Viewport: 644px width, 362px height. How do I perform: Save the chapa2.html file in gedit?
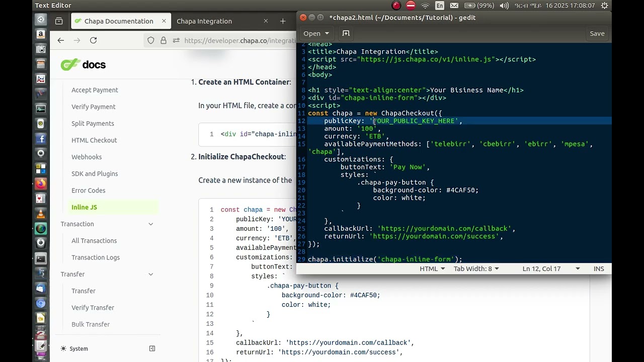(597, 33)
